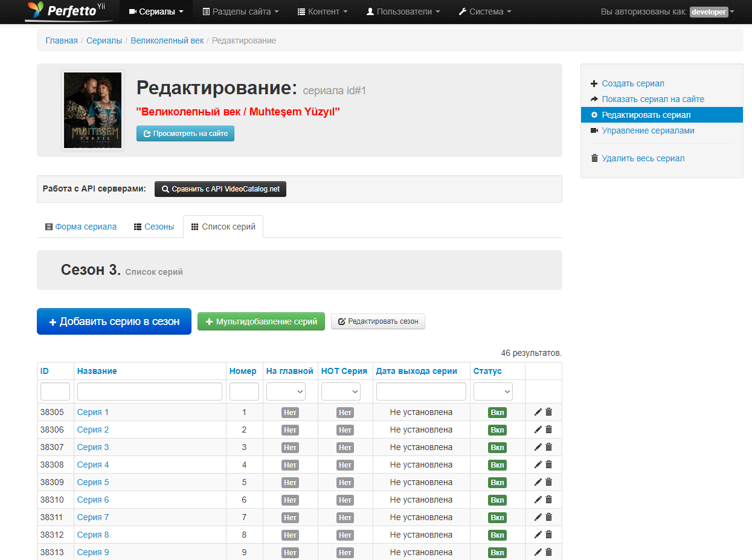
Task: Select the Список серий tab
Action: click(223, 227)
